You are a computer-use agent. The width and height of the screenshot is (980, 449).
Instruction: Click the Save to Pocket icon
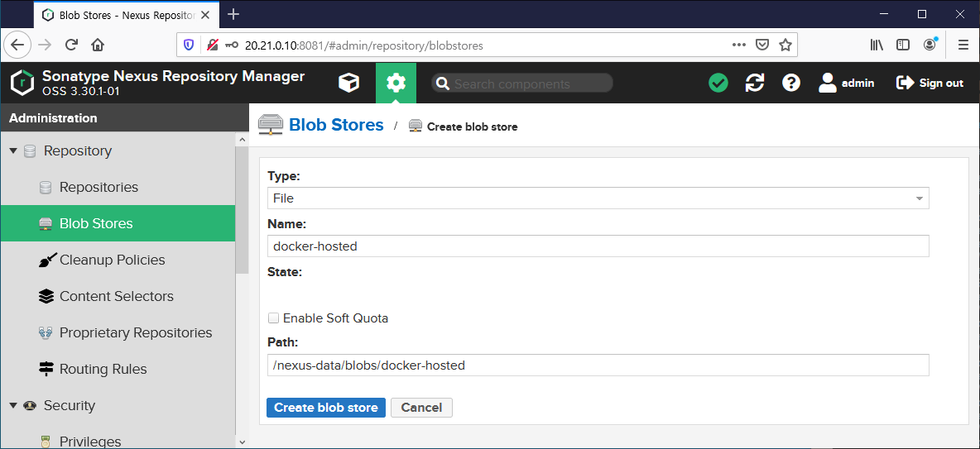coord(761,45)
